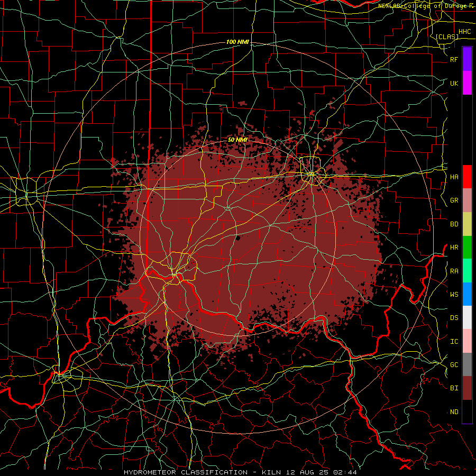
Task: Click the BD legend label
Action: pyautogui.click(x=454, y=224)
